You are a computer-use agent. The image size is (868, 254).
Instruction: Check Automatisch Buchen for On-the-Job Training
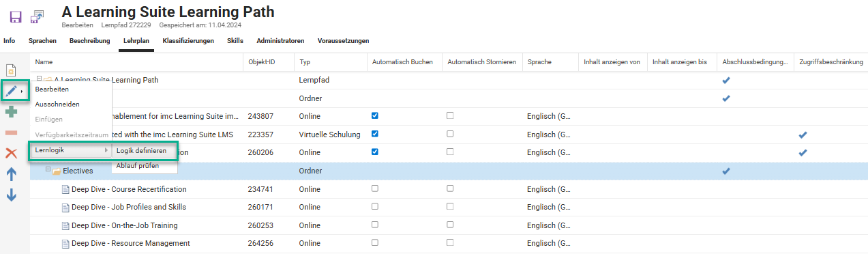click(375, 225)
